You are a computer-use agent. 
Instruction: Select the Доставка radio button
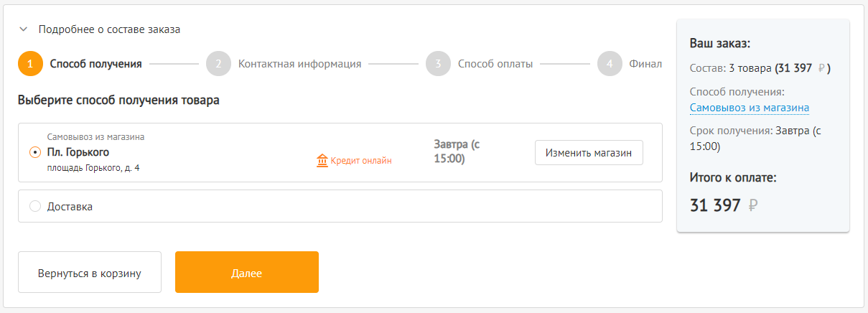point(35,207)
